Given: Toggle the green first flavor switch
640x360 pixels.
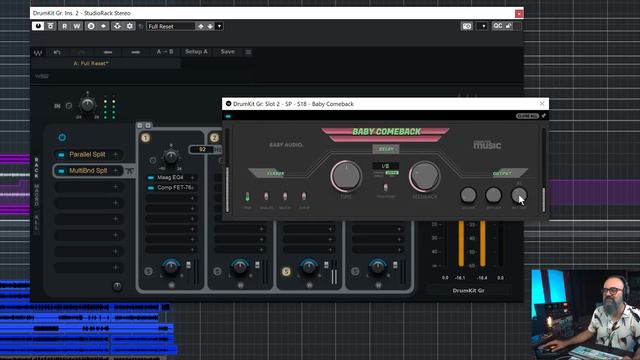Looking at the screenshot, I should pos(247,197).
